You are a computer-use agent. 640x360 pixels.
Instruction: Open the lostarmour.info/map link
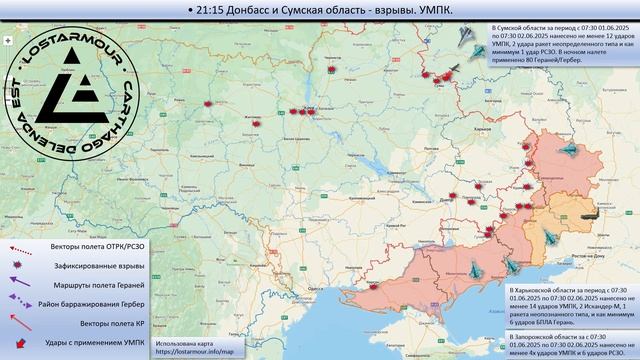pyautogui.click(x=195, y=351)
